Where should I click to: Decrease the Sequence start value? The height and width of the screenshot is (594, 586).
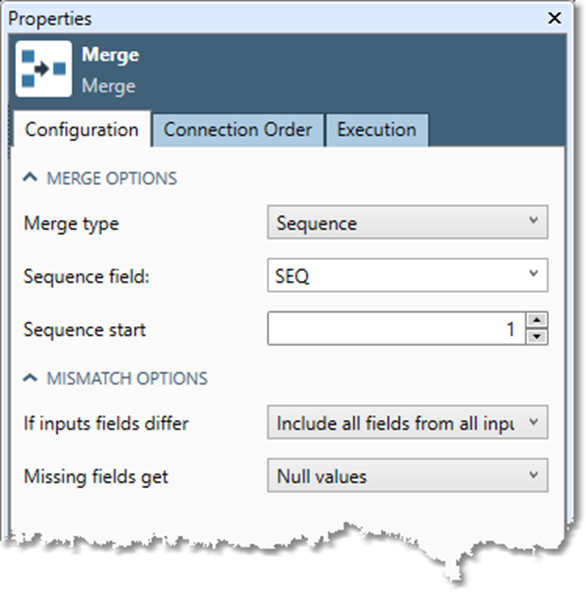[x=536, y=336]
